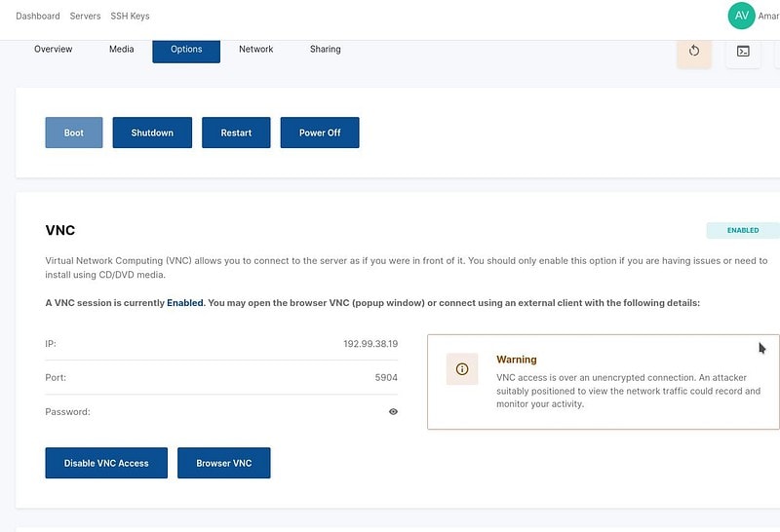
Task: Disable VNC Access
Action: click(106, 463)
